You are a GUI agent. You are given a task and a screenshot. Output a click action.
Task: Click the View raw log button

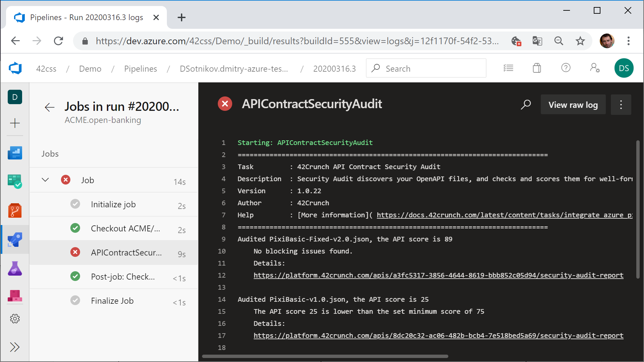click(573, 104)
